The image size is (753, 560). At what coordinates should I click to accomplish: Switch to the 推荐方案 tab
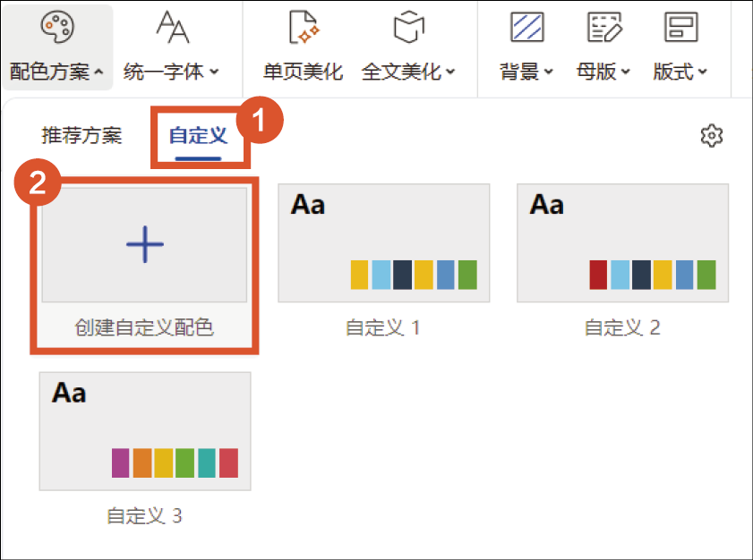81,136
